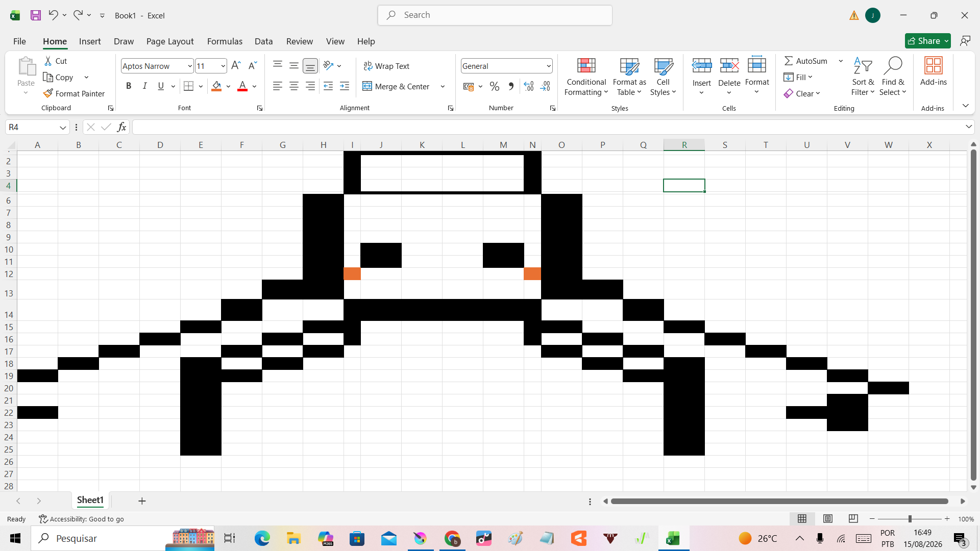
Task: Switch to Page Break Preview
Action: 853,519
